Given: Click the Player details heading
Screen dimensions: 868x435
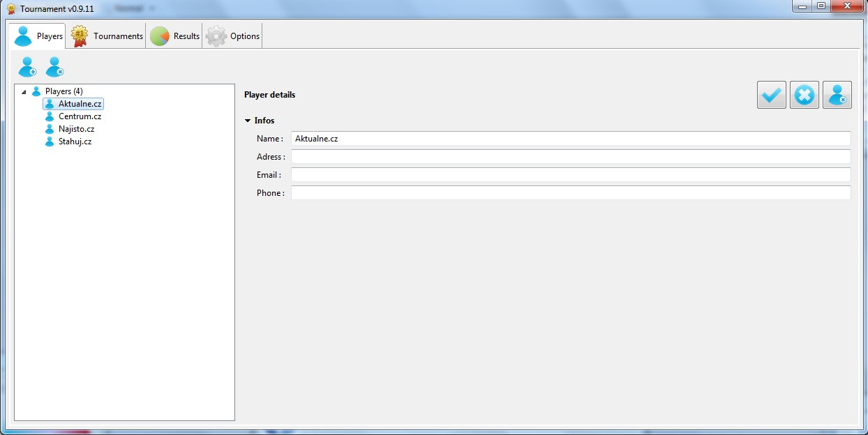Looking at the screenshot, I should [269, 95].
